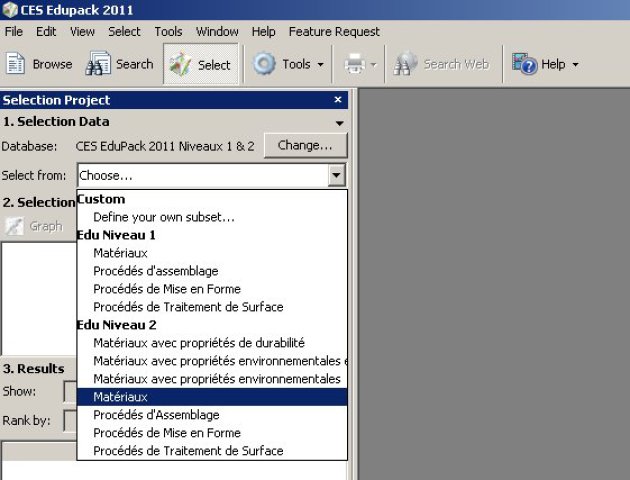Viewport: 630px width, 480px height.
Task: Select highlighted Matériaux under Edu Niveau 2
Action: (212, 397)
